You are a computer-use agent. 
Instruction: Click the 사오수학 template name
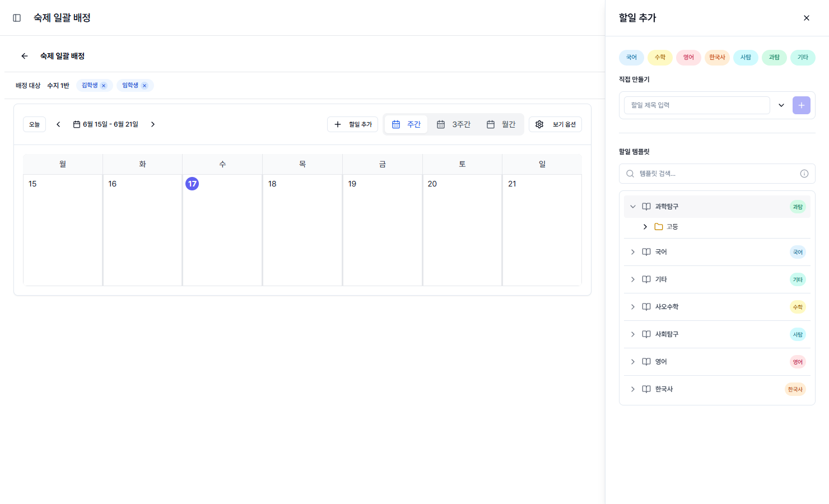[667, 307]
